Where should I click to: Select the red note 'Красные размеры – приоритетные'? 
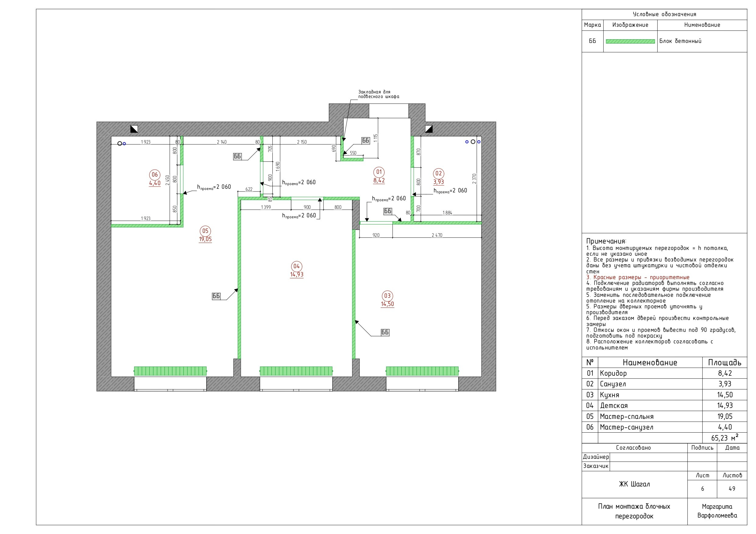click(x=638, y=277)
